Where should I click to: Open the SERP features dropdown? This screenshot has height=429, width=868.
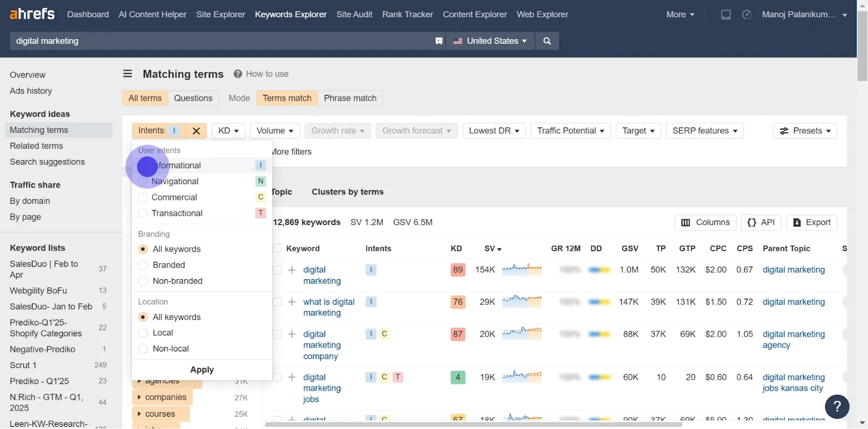(705, 131)
